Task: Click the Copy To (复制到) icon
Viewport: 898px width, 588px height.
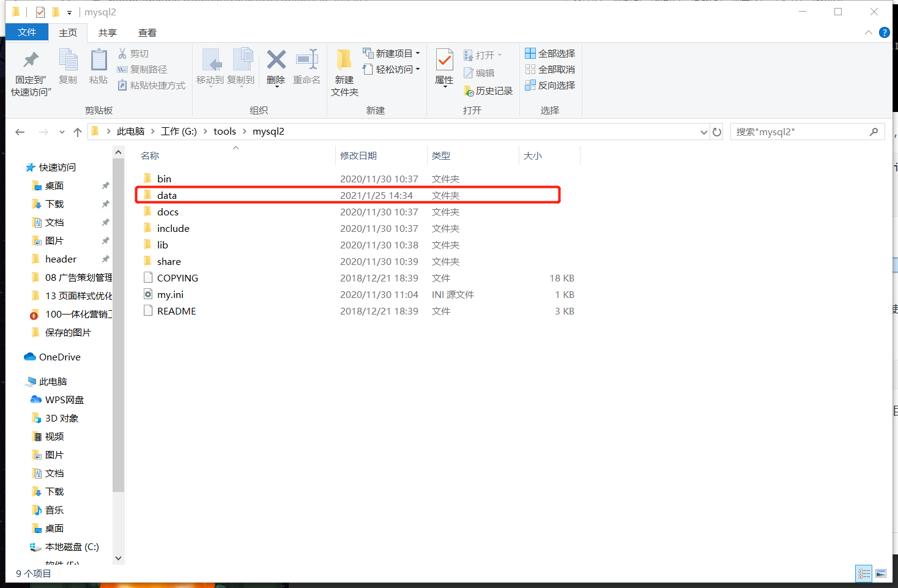Action: click(243, 60)
